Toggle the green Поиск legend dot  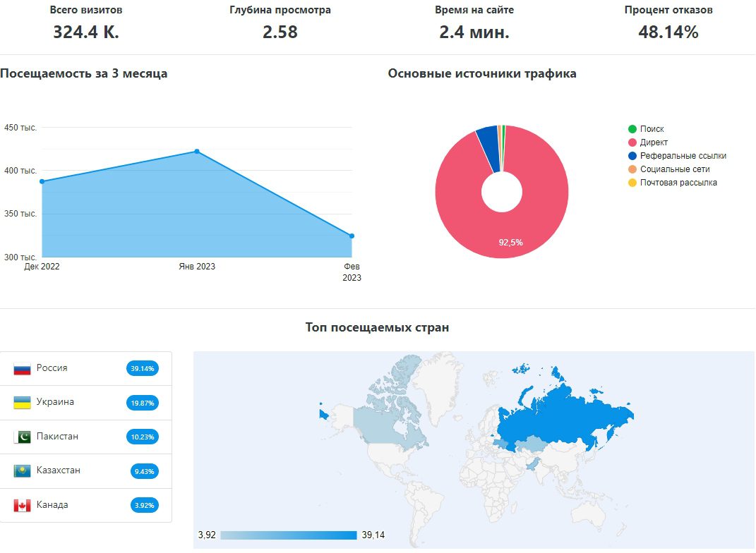632,128
